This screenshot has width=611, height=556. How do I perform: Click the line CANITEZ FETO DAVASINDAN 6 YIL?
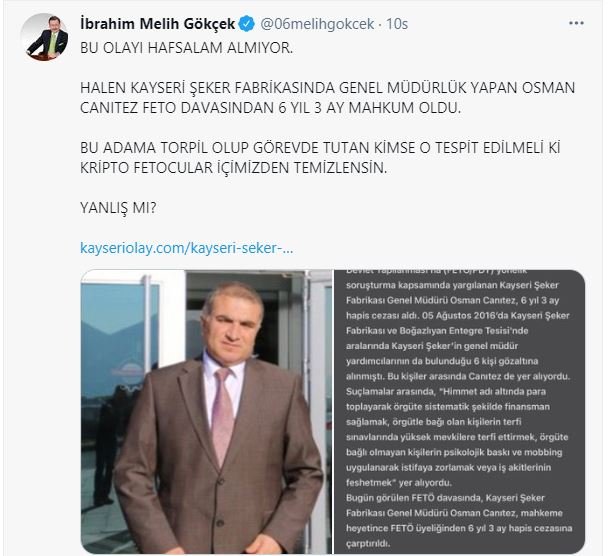270,108
